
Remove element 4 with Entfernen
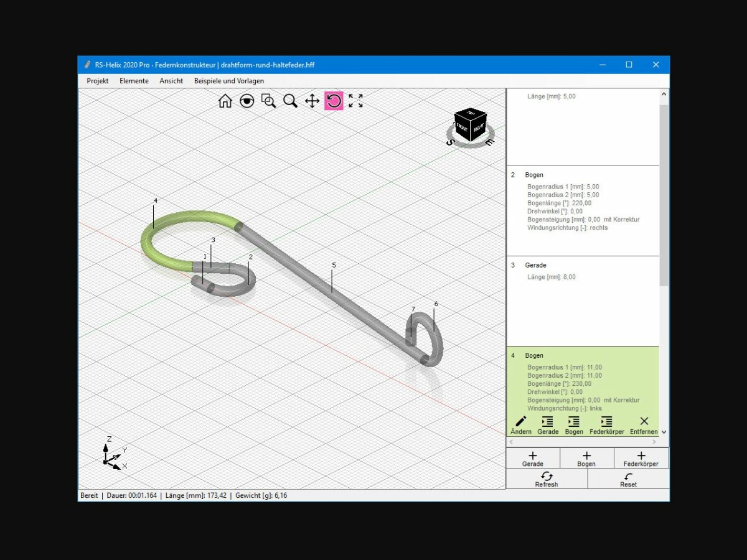(x=644, y=425)
